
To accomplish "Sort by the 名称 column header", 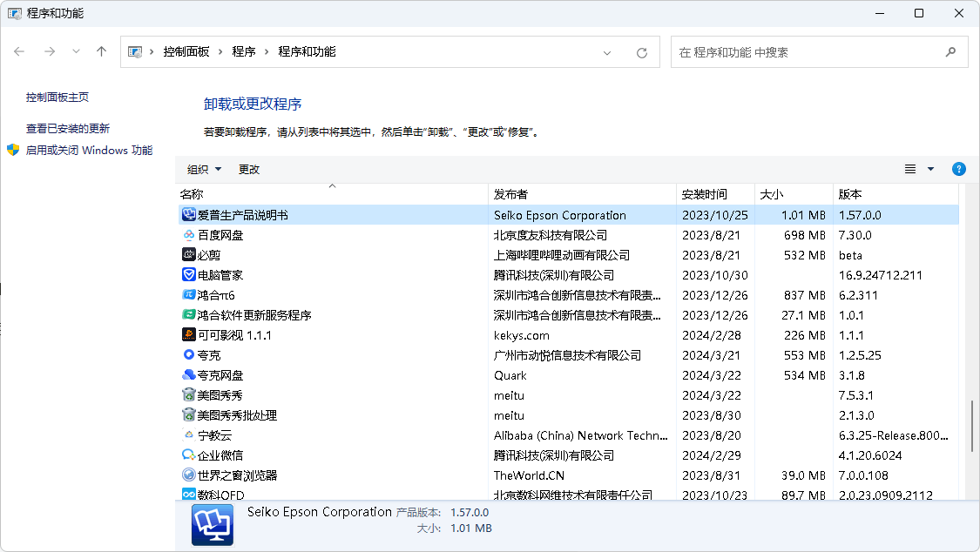I will (x=332, y=194).
